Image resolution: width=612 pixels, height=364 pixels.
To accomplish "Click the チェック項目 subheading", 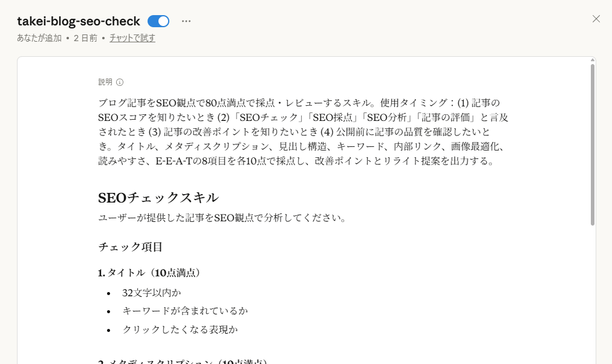I will click(130, 247).
